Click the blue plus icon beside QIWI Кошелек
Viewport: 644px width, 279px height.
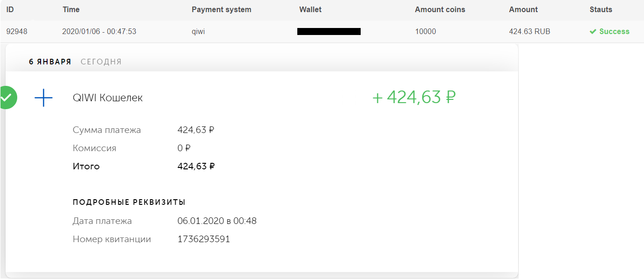tap(43, 98)
